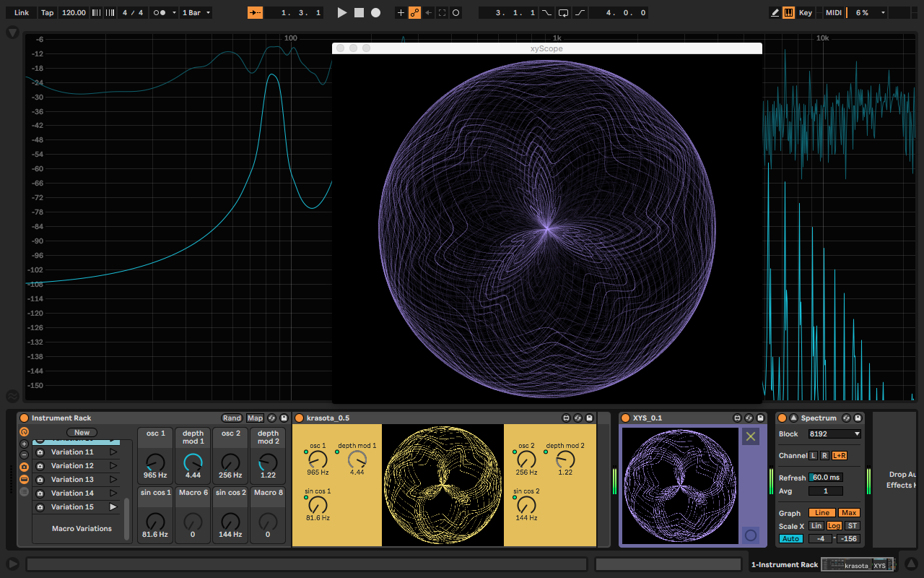924x578 pixels.
Task: Click the save preset icon on Instrument Rack
Action: [x=283, y=418]
